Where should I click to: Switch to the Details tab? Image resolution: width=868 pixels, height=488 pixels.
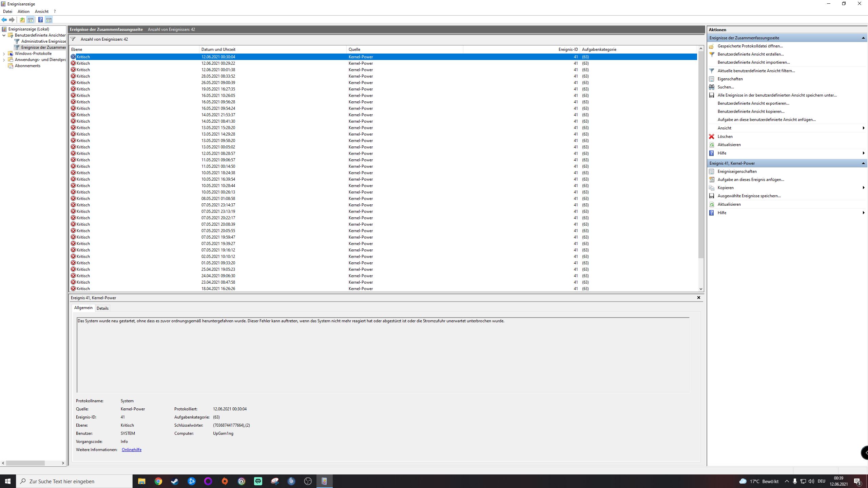(x=102, y=308)
